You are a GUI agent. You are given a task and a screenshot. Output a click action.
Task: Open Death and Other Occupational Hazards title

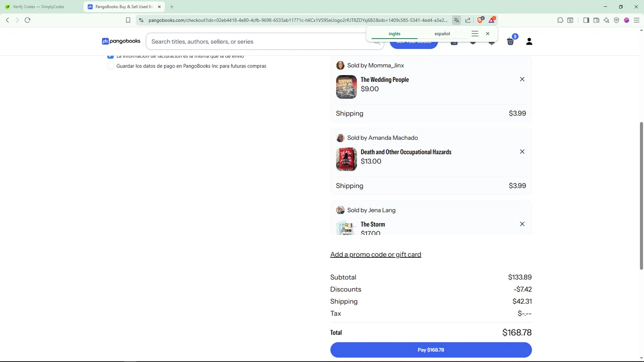pos(406,152)
